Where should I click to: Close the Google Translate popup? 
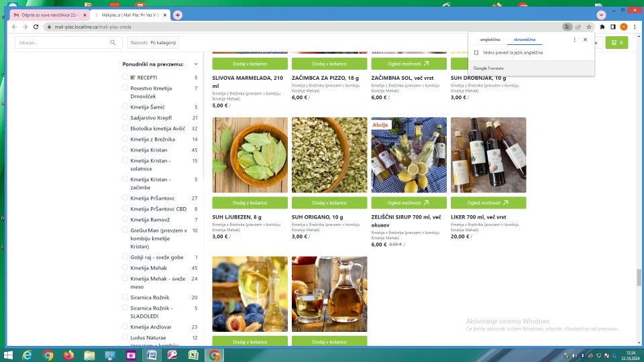click(585, 40)
